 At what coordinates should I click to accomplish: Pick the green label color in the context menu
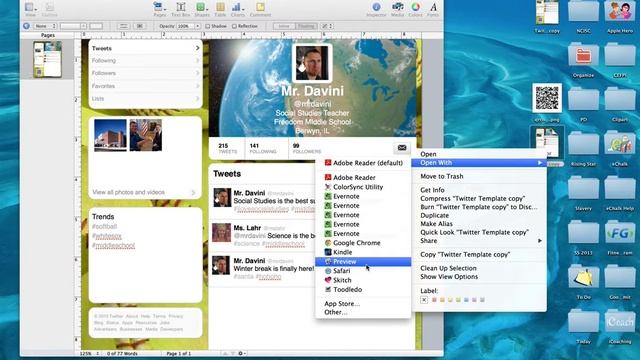(x=458, y=300)
